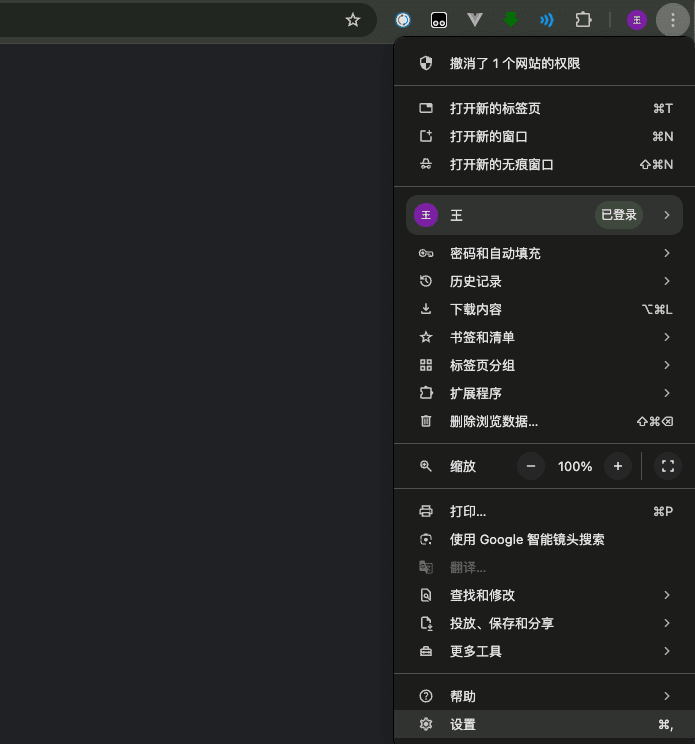Open the Extensions puzzle piece button
The width and height of the screenshot is (695, 744).
pyautogui.click(x=583, y=20)
